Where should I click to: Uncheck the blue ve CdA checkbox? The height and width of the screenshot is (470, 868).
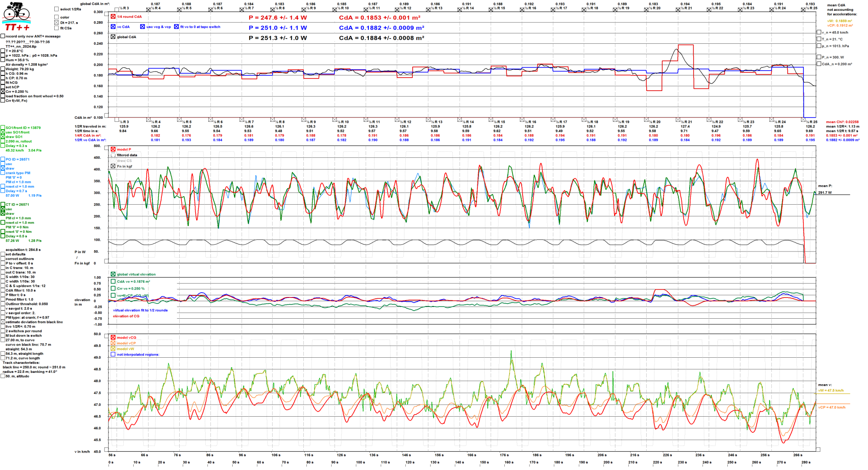pyautogui.click(x=113, y=27)
